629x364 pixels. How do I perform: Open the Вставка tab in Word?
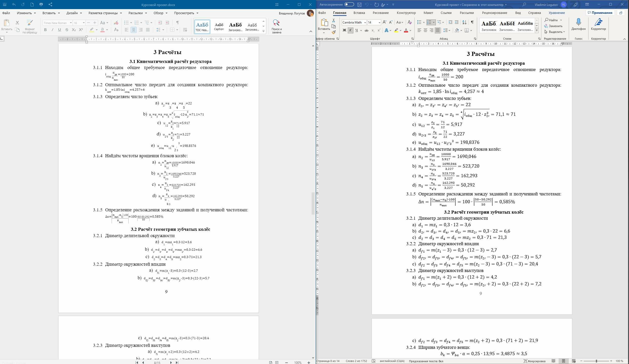pos(359,13)
